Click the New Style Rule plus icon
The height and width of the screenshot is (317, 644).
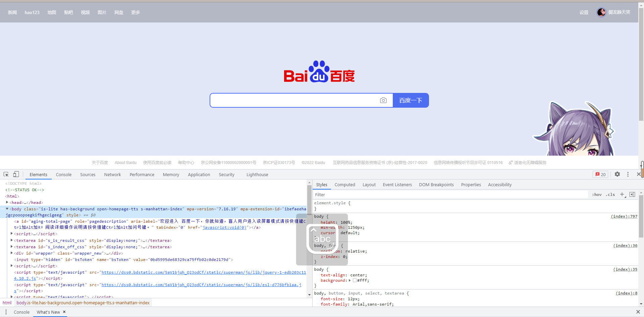(622, 195)
